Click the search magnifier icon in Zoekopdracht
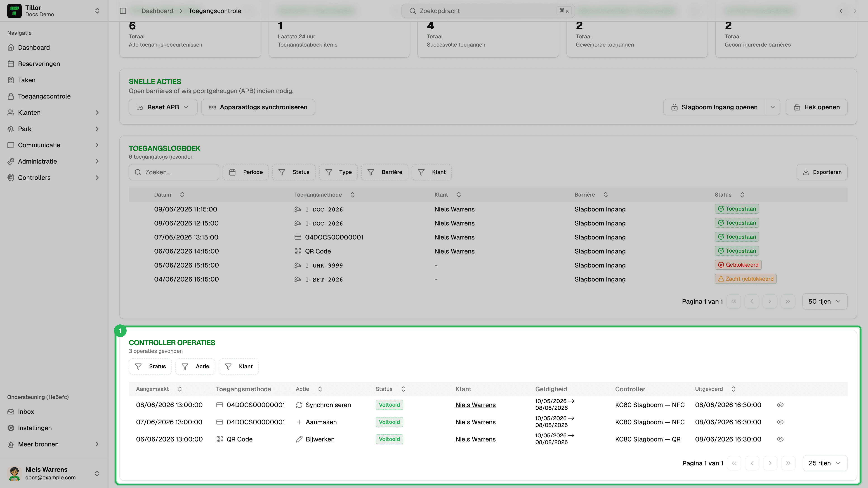The height and width of the screenshot is (488, 868). pos(413,11)
